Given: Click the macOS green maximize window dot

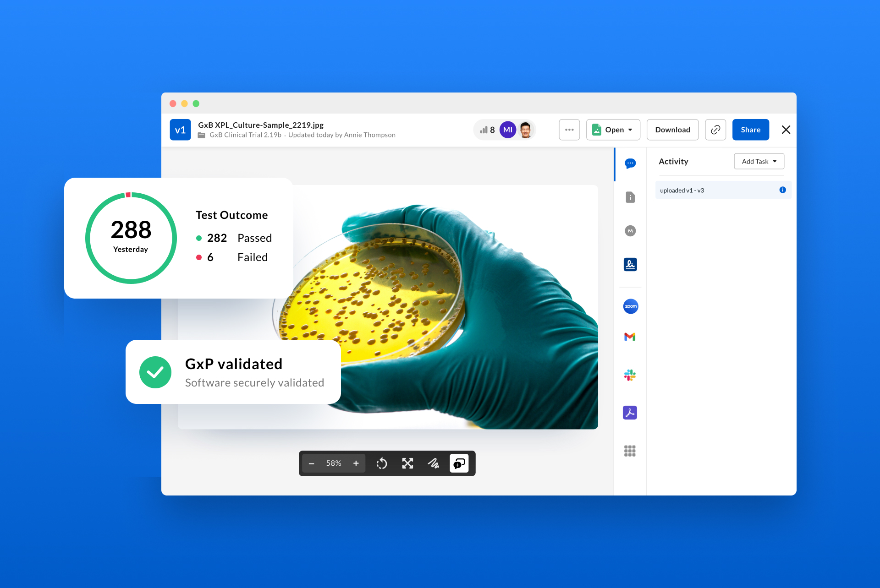Looking at the screenshot, I should click(x=196, y=103).
